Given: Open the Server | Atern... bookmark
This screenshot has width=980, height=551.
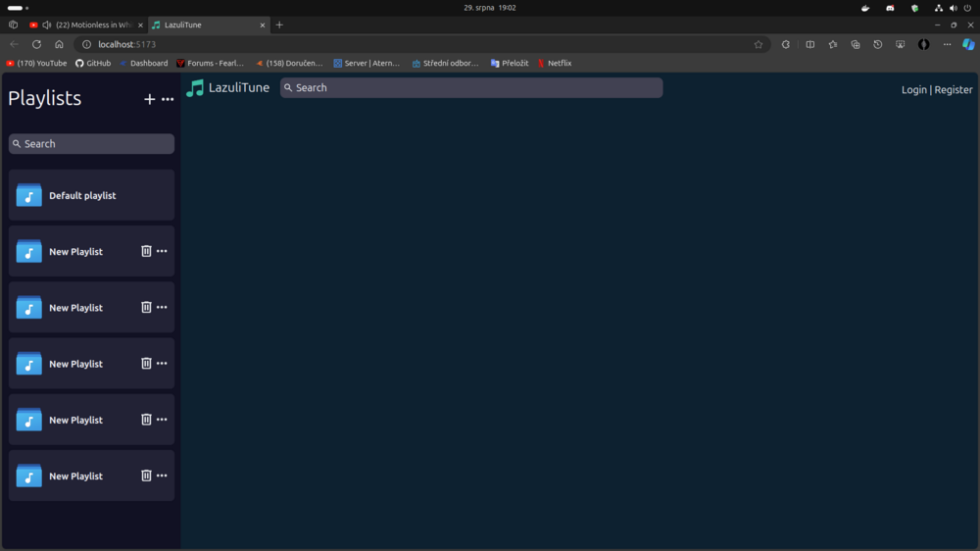Looking at the screenshot, I should 367,63.
